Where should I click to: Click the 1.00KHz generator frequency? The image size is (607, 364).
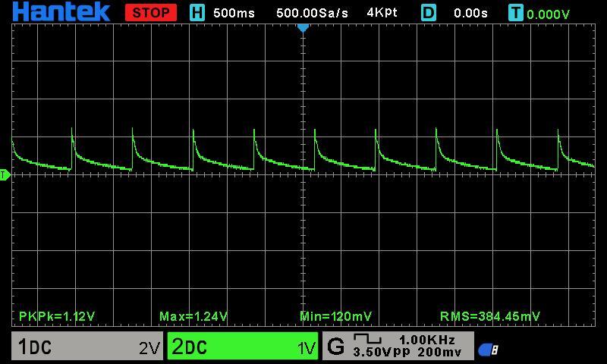pyautogui.click(x=427, y=340)
